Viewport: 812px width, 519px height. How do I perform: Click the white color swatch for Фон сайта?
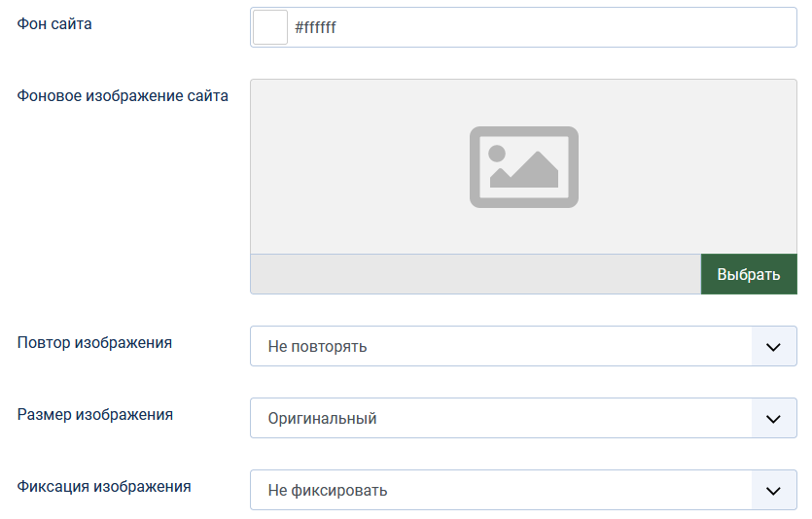(x=269, y=27)
